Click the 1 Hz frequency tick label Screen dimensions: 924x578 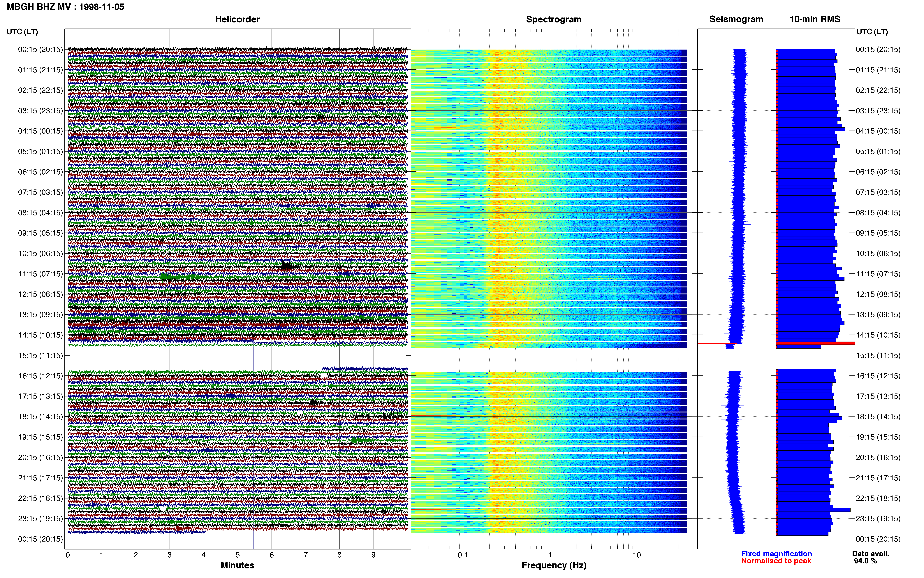(x=550, y=555)
